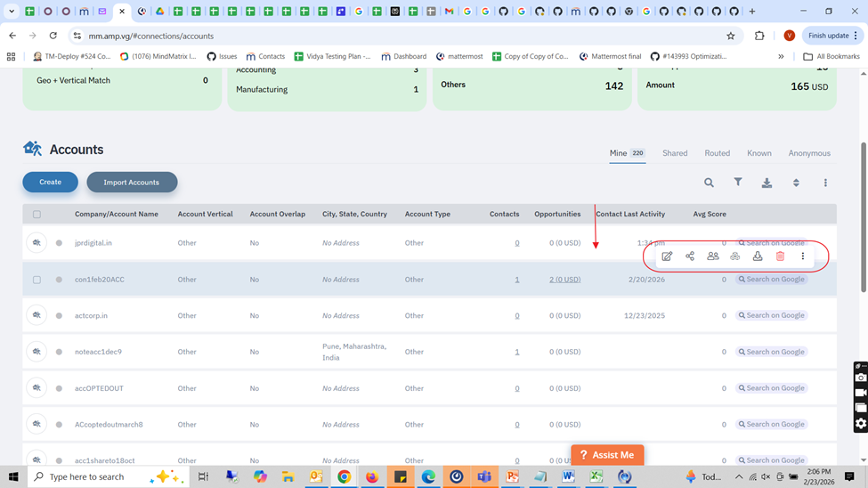Open the sort up-down arrows control
Image resolution: width=868 pixels, height=488 pixels.
[x=796, y=183]
